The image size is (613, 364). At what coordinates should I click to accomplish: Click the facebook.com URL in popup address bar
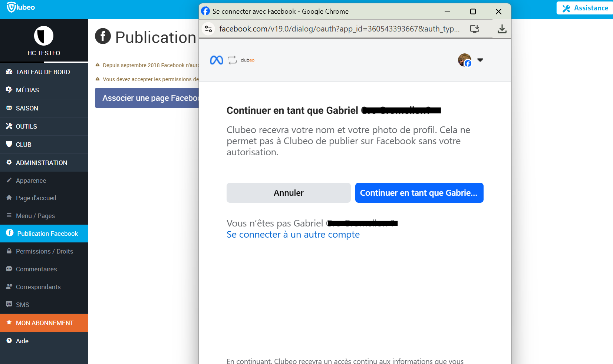[339, 29]
